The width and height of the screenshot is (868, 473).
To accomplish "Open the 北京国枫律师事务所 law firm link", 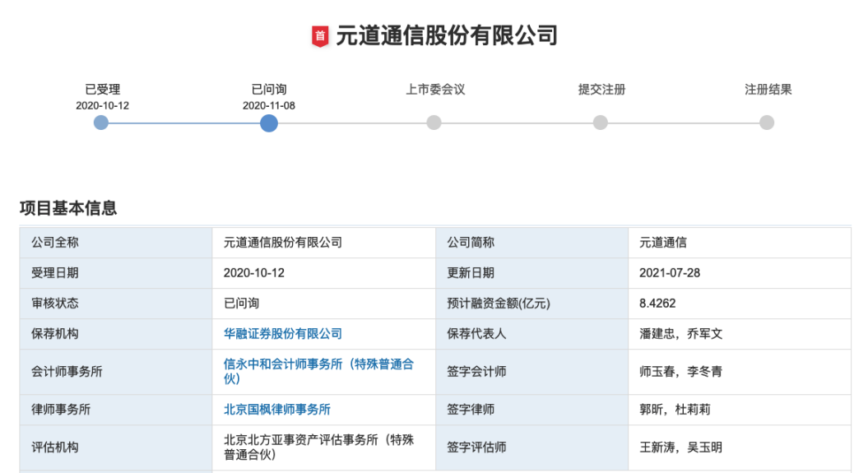I will [x=276, y=409].
